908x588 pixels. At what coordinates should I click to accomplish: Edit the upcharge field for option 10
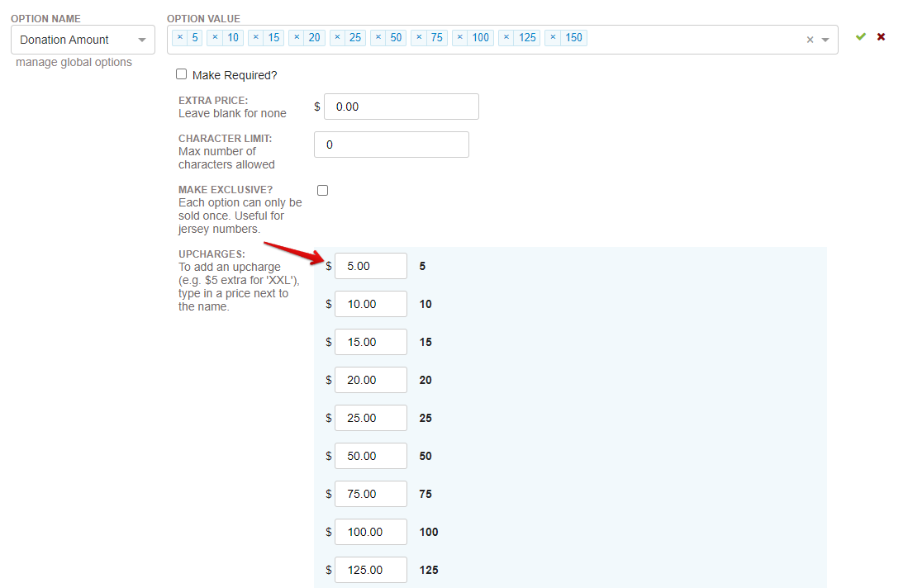(x=371, y=304)
